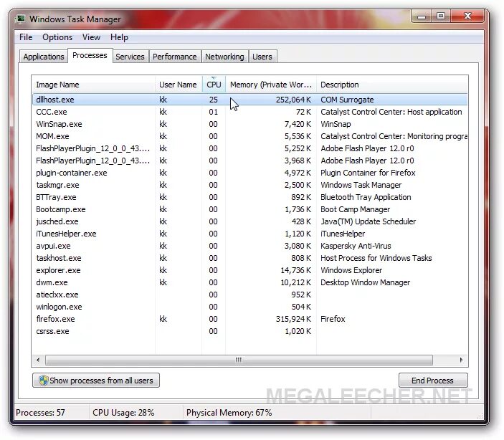The image size is (504, 440).
Task: Click the Windows Explorer description
Action: pyautogui.click(x=351, y=270)
